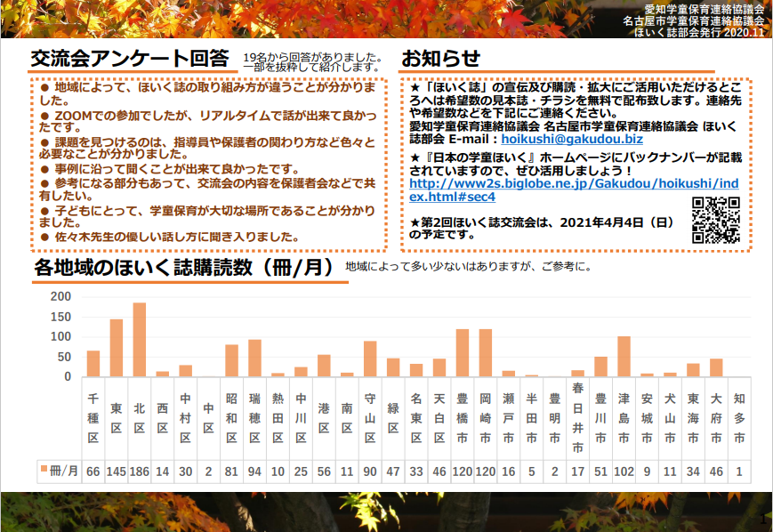Click the お知らせ heading
Image resolution: width=773 pixels, height=532 pixels.
[440, 59]
